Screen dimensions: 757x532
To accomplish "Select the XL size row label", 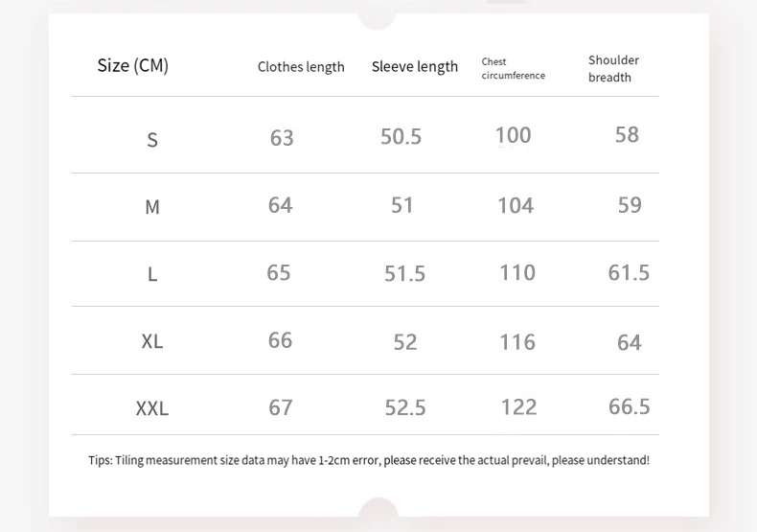I will (152, 341).
